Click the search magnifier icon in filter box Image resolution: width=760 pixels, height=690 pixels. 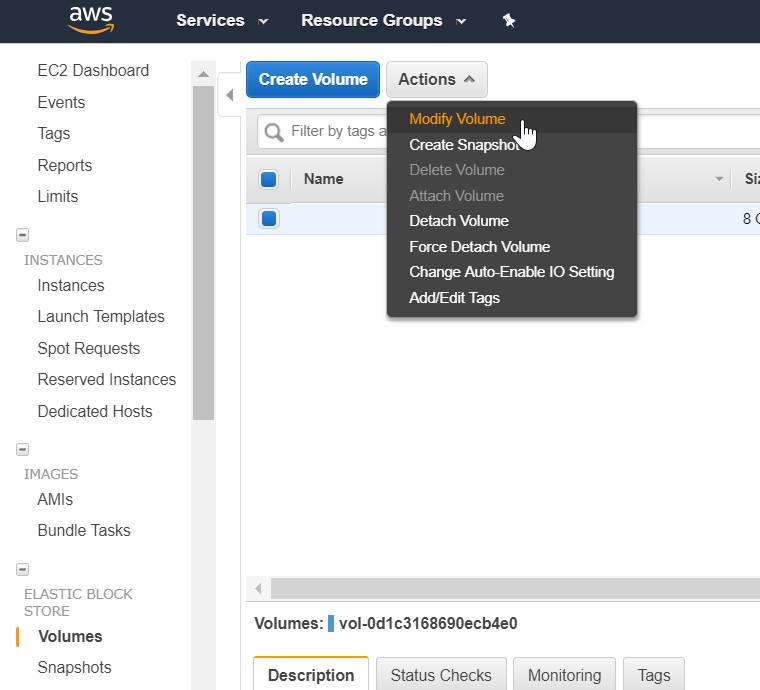(274, 132)
